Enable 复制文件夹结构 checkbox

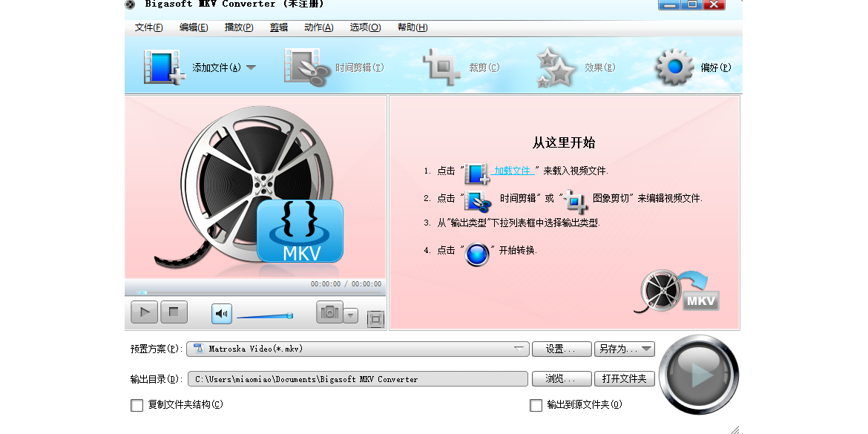click(137, 405)
